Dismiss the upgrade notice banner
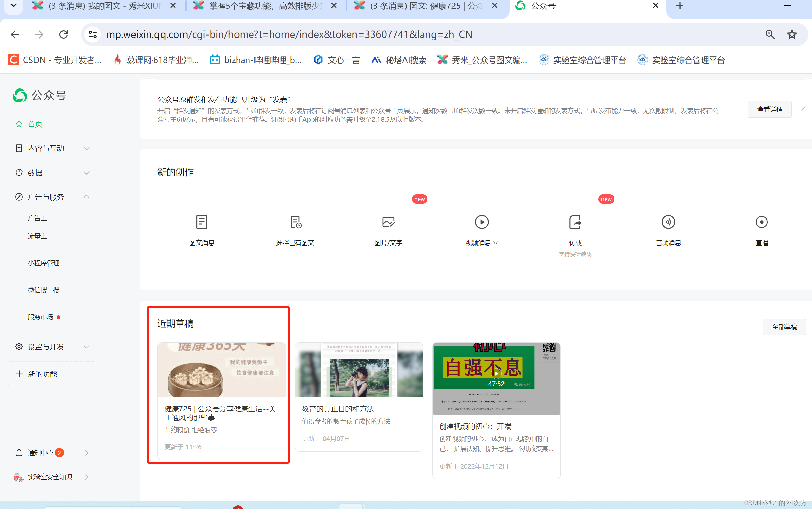Screen dimensions: 812x509 (803, 110)
